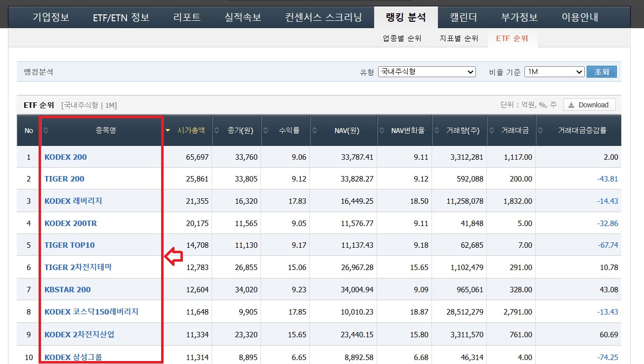The height and width of the screenshot is (364, 644).
Task: Click the 조회 search button
Action: (601, 72)
